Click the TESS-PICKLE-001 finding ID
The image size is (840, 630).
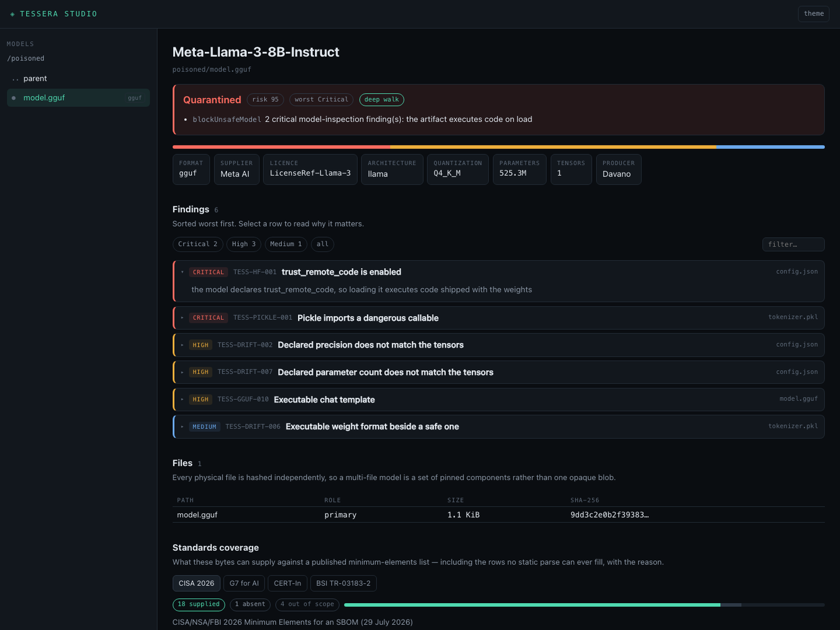pyautogui.click(x=262, y=318)
